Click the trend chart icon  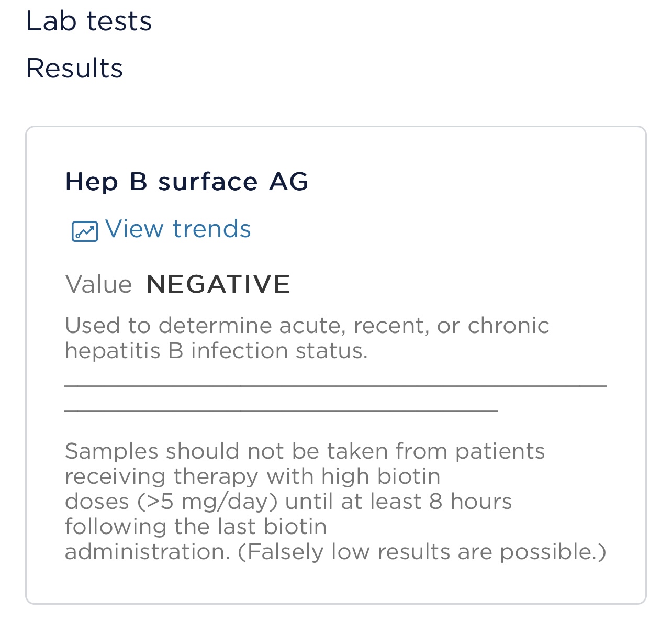tap(85, 231)
